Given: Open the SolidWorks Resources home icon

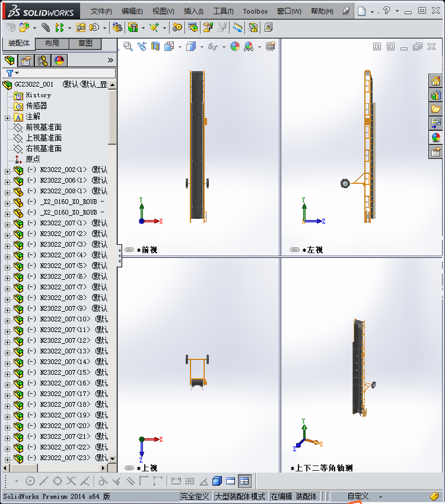Looking at the screenshot, I should 436,81.
